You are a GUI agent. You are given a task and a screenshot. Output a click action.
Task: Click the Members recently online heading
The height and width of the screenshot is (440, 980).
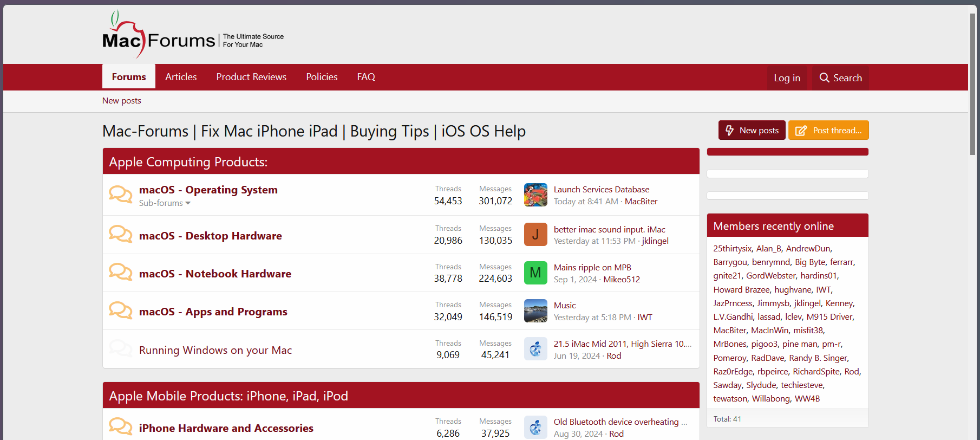tap(773, 226)
